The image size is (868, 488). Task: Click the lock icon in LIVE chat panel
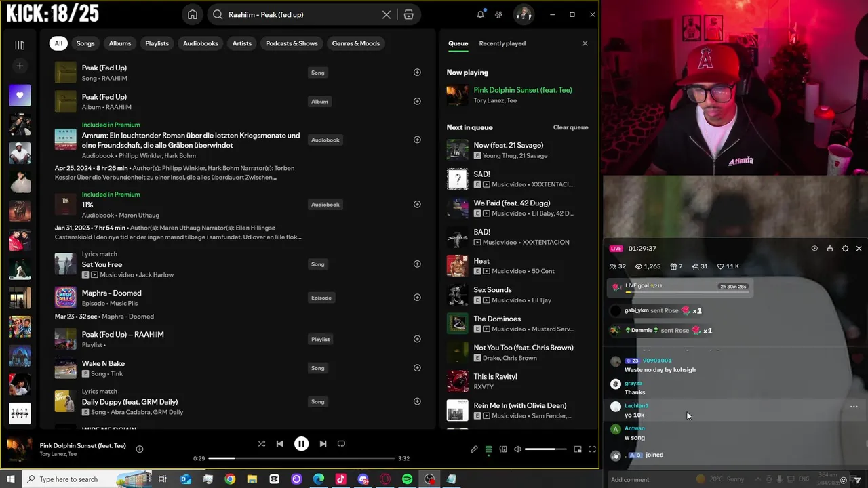tap(830, 249)
